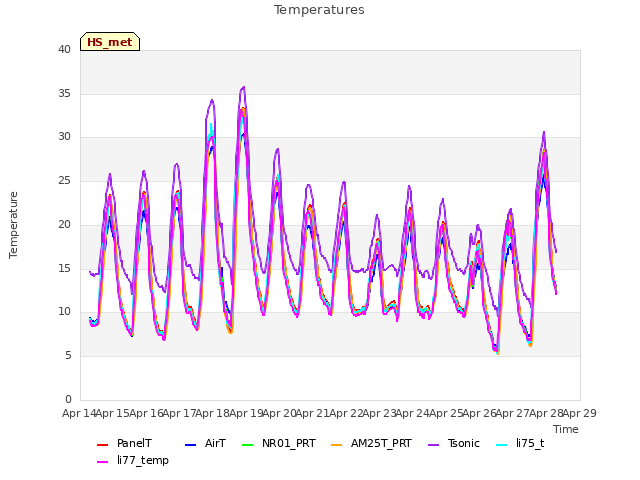Image resolution: width=640 pixels, height=480 pixels.
Task: Click the 35 y-axis tick label
Action: pyautogui.click(x=64, y=93)
